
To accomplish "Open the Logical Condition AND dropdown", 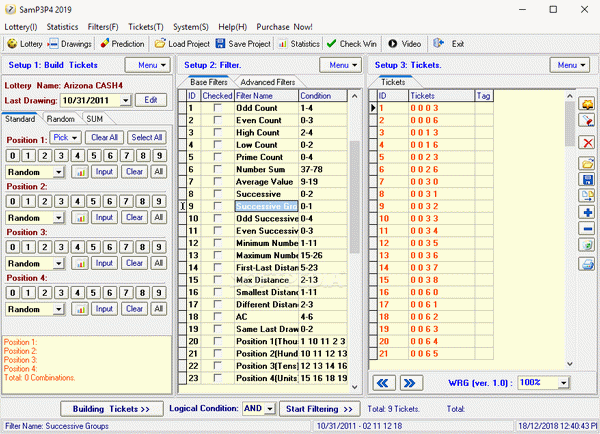I will 270,409.
